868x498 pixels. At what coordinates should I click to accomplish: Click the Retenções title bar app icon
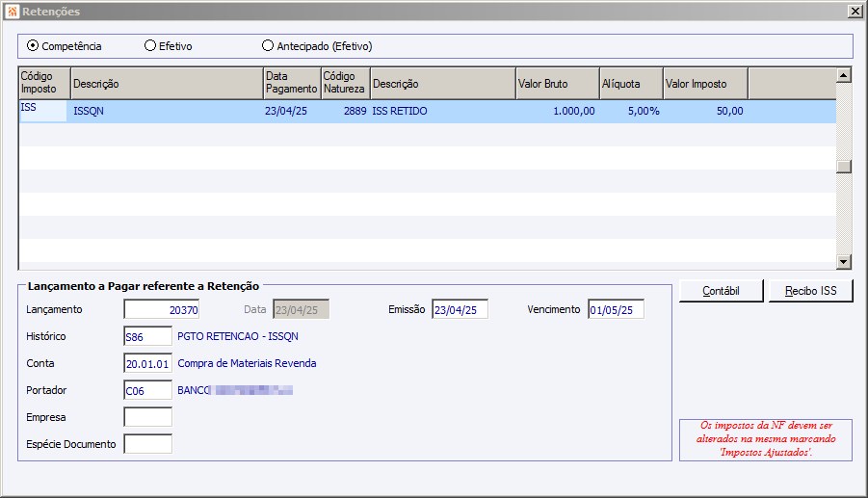(13, 11)
